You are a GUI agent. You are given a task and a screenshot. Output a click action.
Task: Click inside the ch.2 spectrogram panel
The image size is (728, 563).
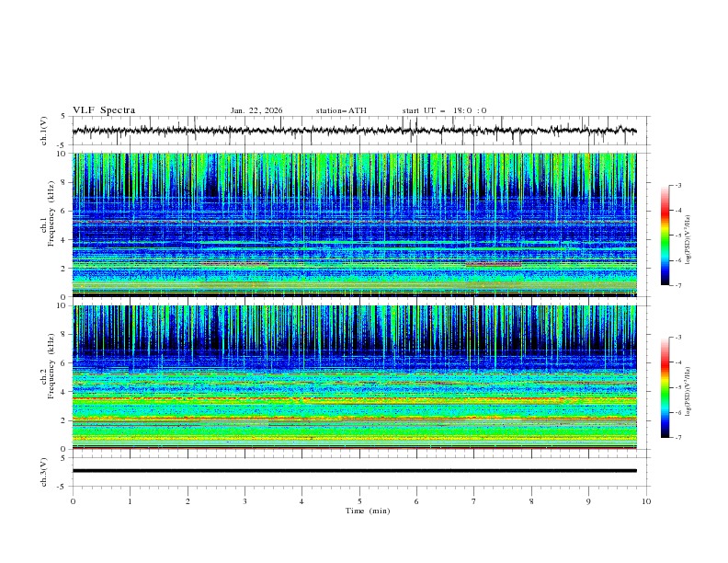point(354,377)
